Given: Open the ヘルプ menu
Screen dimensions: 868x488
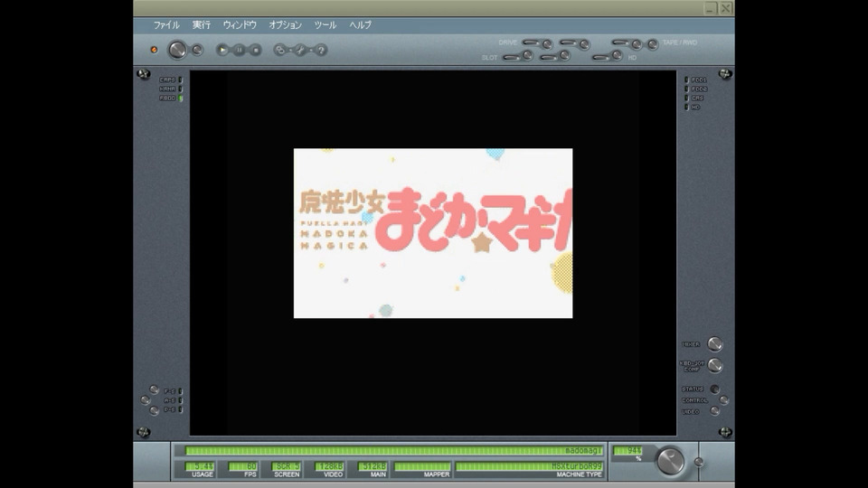Looking at the screenshot, I should [x=361, y=25].
